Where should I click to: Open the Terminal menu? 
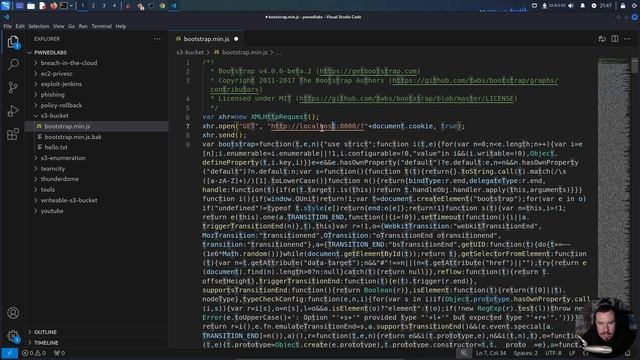[102, 26]
